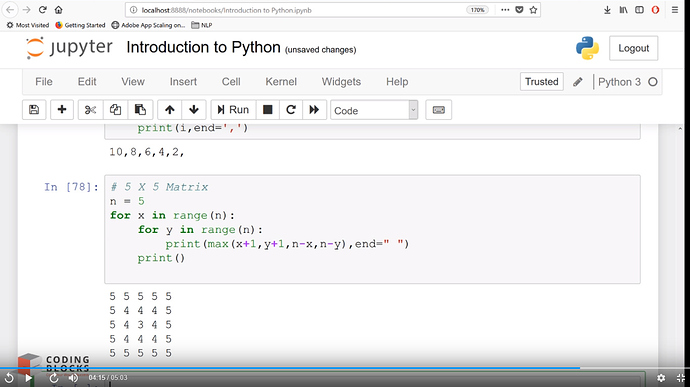
Task: Click the Logout button
Action: 633,48
